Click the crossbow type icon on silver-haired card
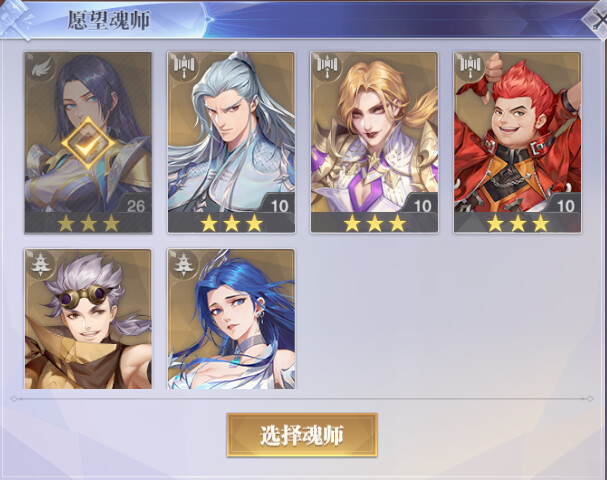The width and height of the screenshot is (607, 480). [x=184, y=67]
